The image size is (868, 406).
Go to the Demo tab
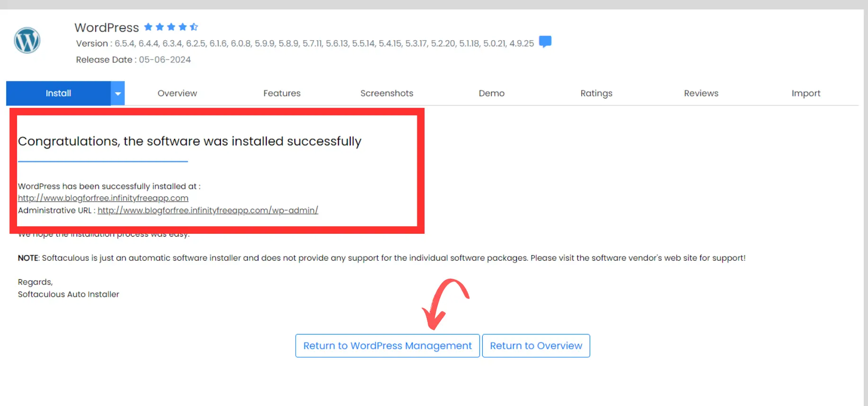(x=492, y=93)
